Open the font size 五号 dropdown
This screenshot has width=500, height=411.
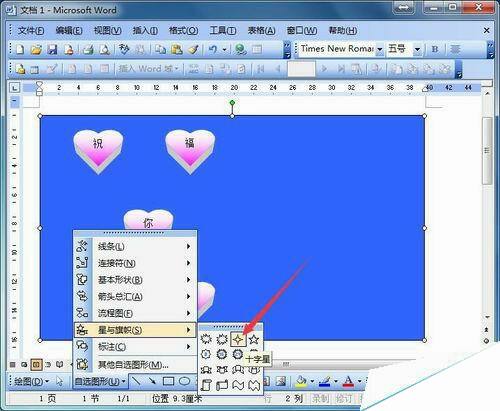(417, 49)
